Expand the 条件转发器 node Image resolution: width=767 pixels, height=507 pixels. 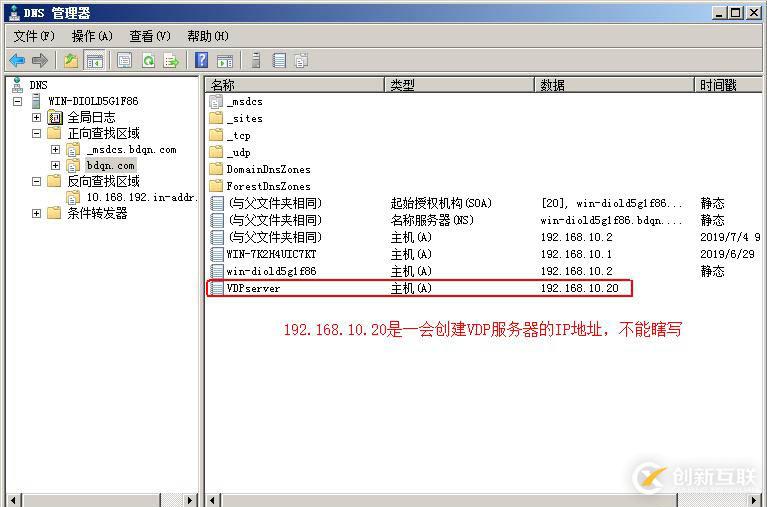coord(36,213)
